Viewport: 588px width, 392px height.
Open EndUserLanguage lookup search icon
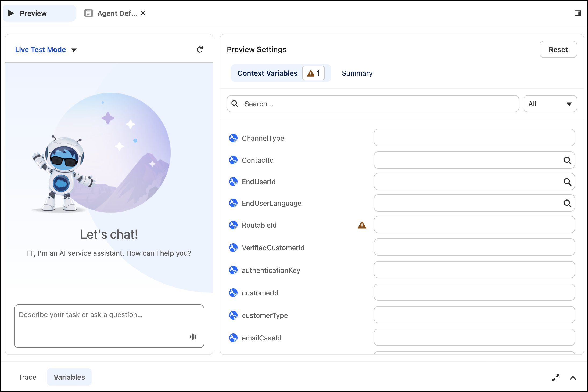[567, 204]
